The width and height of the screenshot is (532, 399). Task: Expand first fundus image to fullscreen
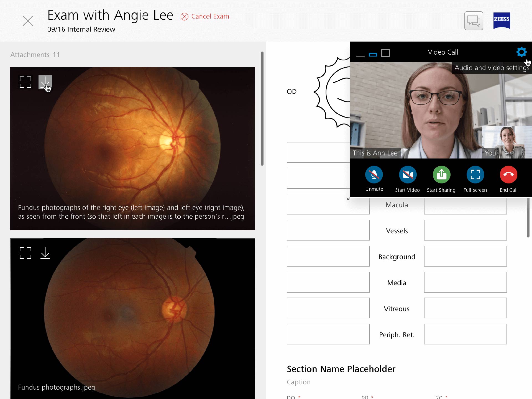pyautogui.click(x=25, y=82)
